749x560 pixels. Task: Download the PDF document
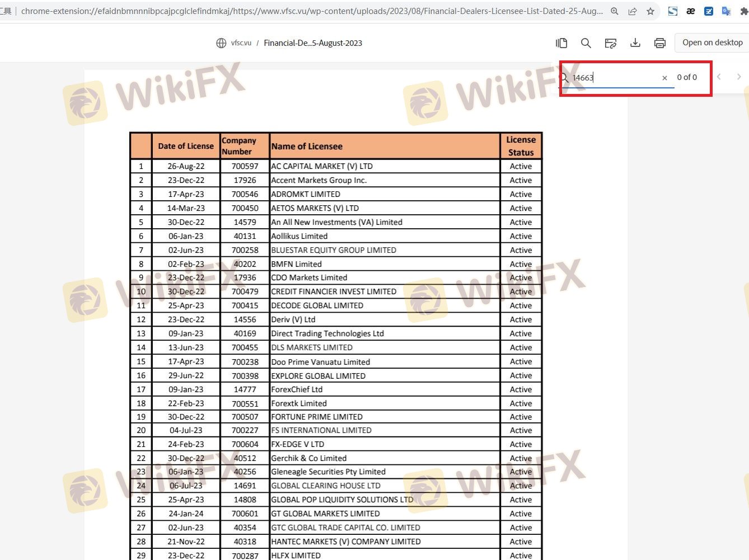pos(635,43)
